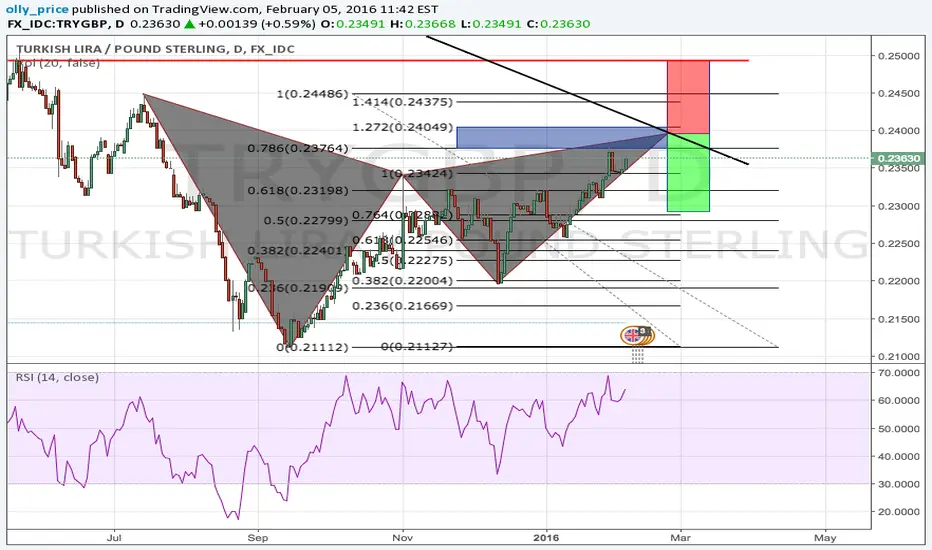Image resolution: width=932 pixels, height=550 pixels.
Task: Click the green profit target zone
Action: click(x=688, y=172)
